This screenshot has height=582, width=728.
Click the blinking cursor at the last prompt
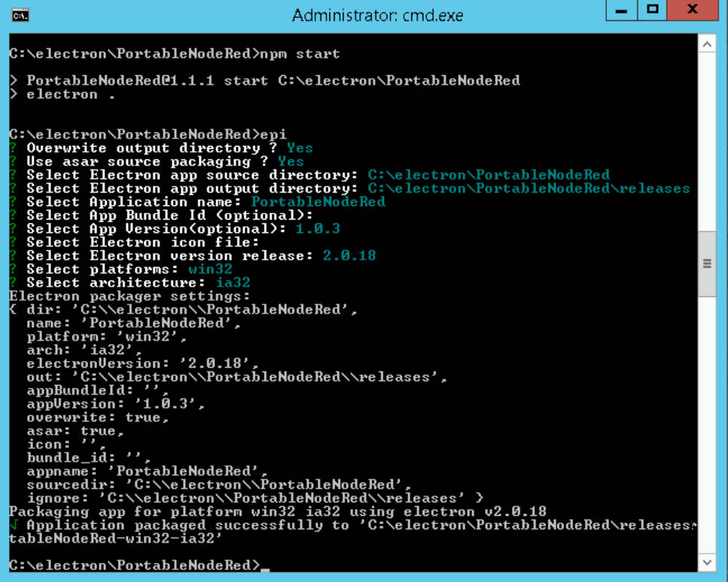pos(265,568)
